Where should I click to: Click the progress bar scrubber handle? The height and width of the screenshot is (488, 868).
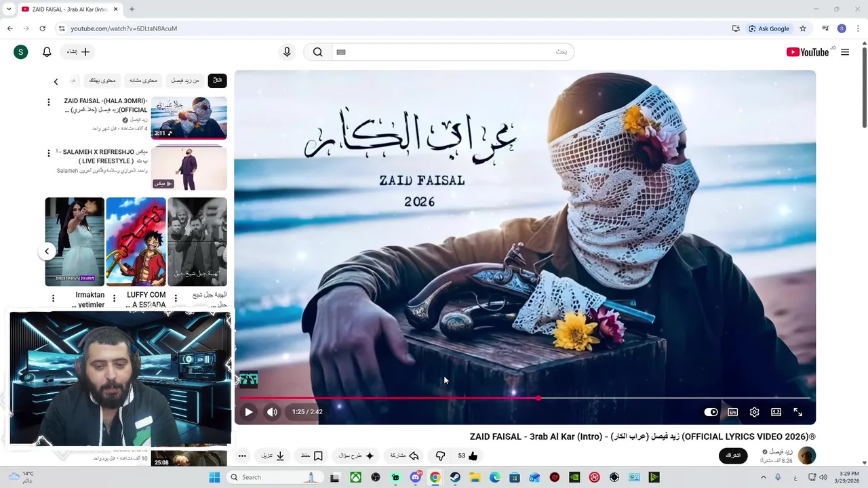pos(538,398)
